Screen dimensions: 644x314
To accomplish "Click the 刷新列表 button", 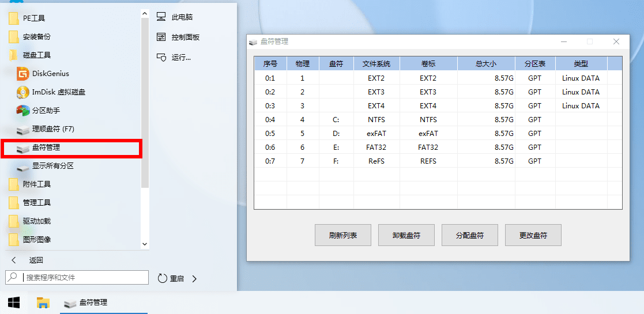I will click(343, 235).
